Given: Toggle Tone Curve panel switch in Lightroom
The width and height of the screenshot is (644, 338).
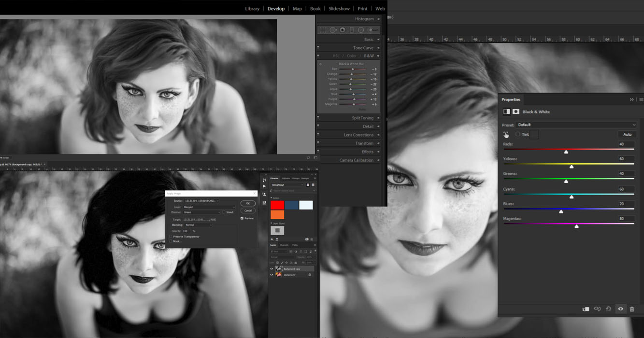Looking at the screenshot, I should [x=318, y=48].
